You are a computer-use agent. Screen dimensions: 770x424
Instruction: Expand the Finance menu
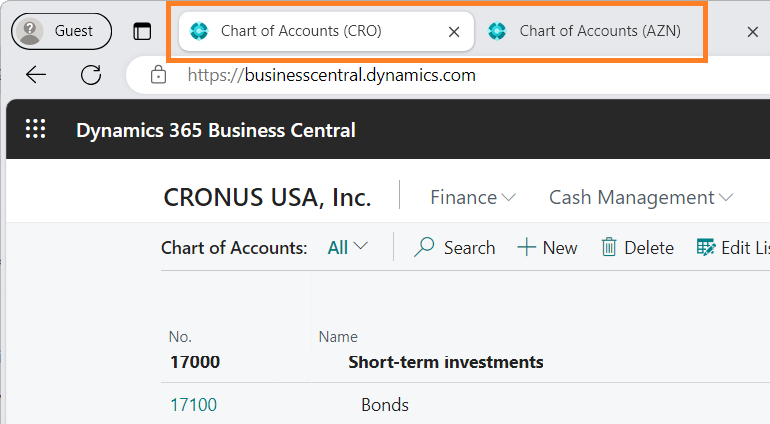[x=473, y=197]
